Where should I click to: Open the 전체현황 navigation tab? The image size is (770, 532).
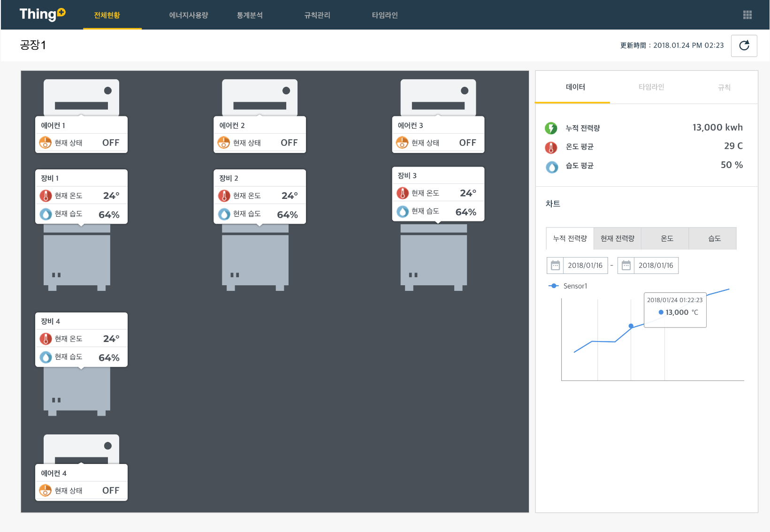[x=107, y=15]
